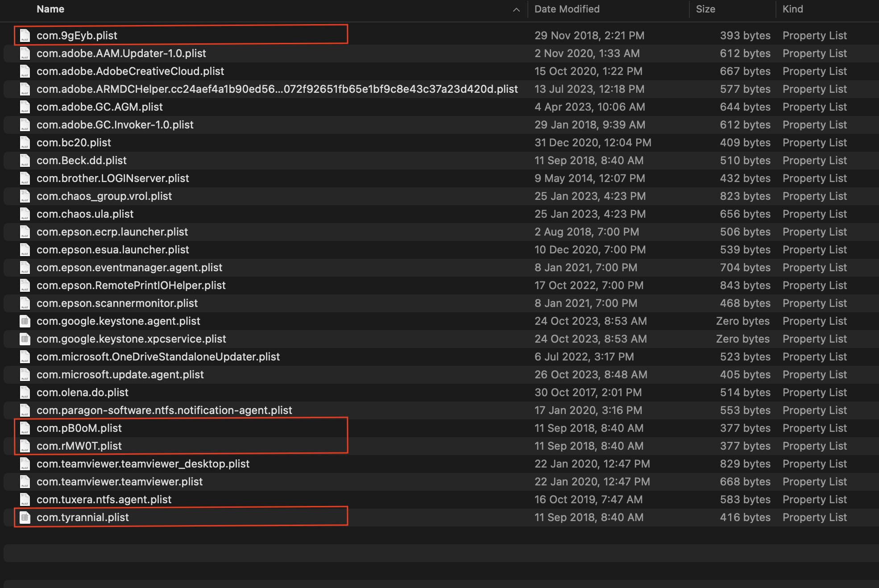This screenshot has width=879, height=588.
Task: Toggle sort direction with the Name column arrow
Action: coord(516,9)
